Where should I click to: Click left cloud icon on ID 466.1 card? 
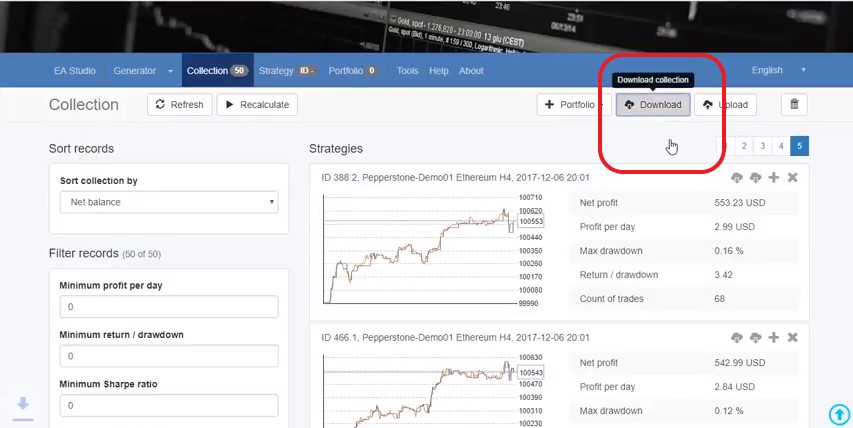click(x=737, y=337)
